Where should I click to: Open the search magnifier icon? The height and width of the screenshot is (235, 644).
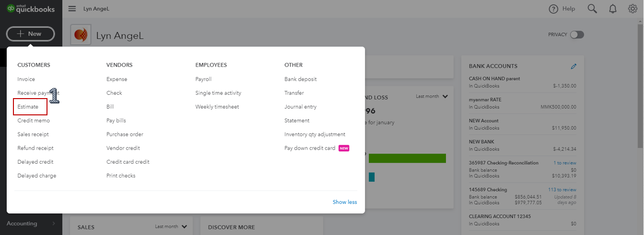pyautogui.click(x=593, y=9)
